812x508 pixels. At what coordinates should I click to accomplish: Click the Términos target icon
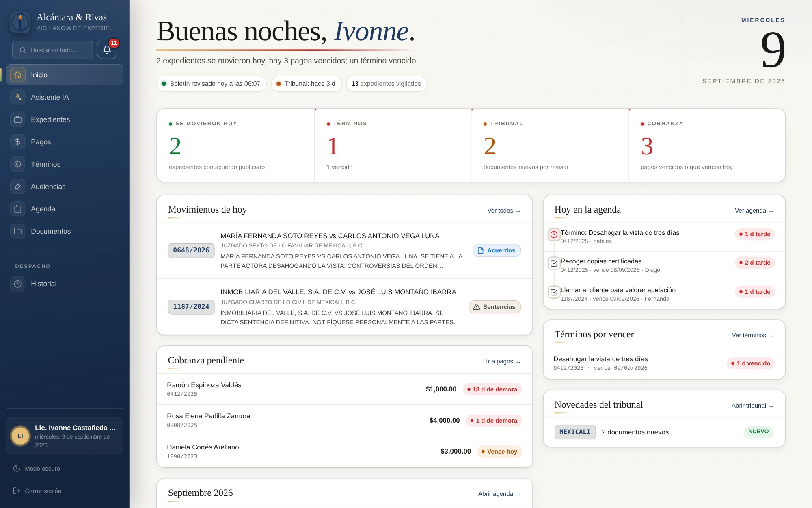tap(18, 164)
